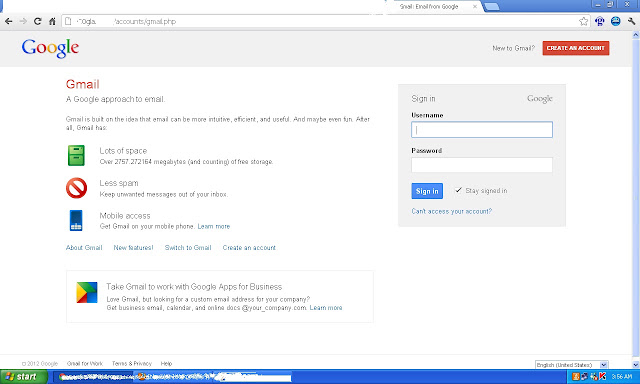Viewport: 640px width, 384px height.
Task: Open Learn more link for Google Apps
Action: (x=326, y=308)
